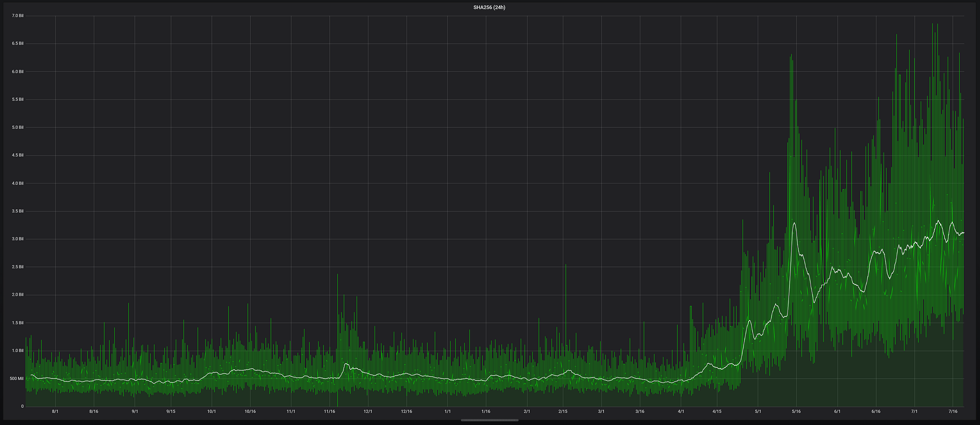980x425 pixels.
Task: Click the 11/1 date axis label
Action: 291,411
